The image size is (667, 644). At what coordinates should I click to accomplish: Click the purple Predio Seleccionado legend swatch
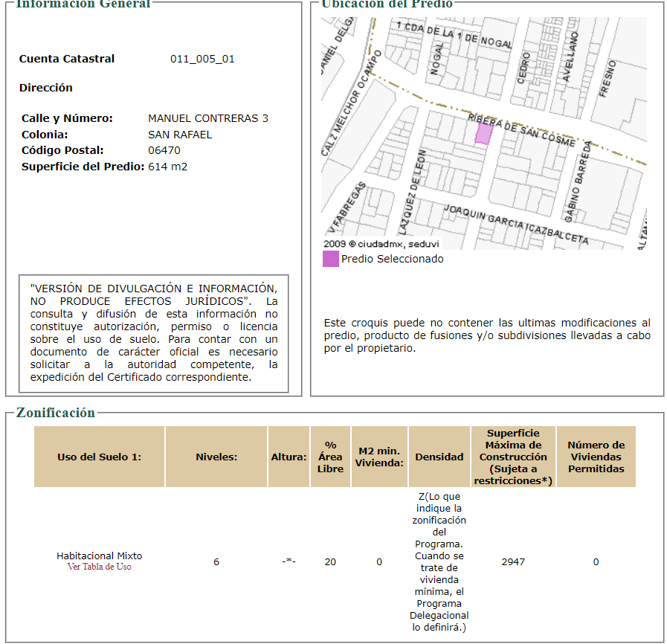tap(330, 259)
